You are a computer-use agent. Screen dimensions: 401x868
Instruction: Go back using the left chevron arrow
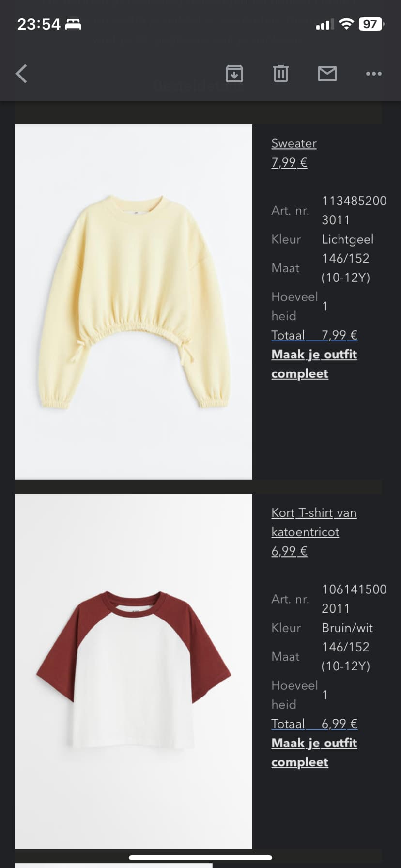tap(21, 74)
